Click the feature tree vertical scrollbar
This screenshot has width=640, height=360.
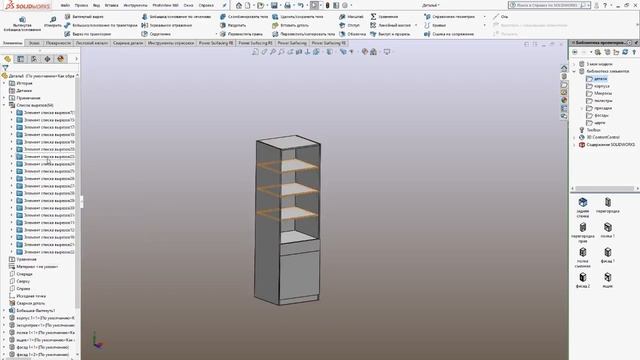coord(78,192)
